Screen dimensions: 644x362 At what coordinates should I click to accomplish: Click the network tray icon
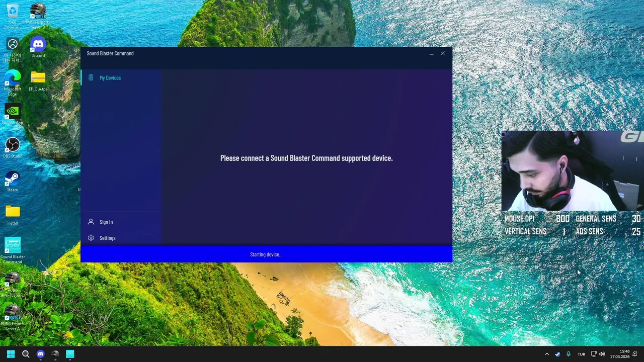[594, 354]
